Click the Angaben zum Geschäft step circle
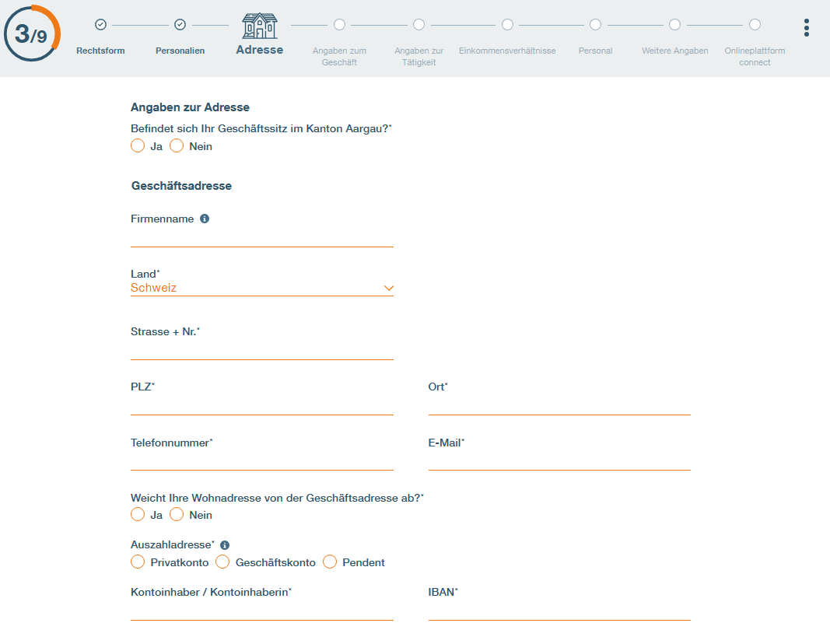 (339, 25)
